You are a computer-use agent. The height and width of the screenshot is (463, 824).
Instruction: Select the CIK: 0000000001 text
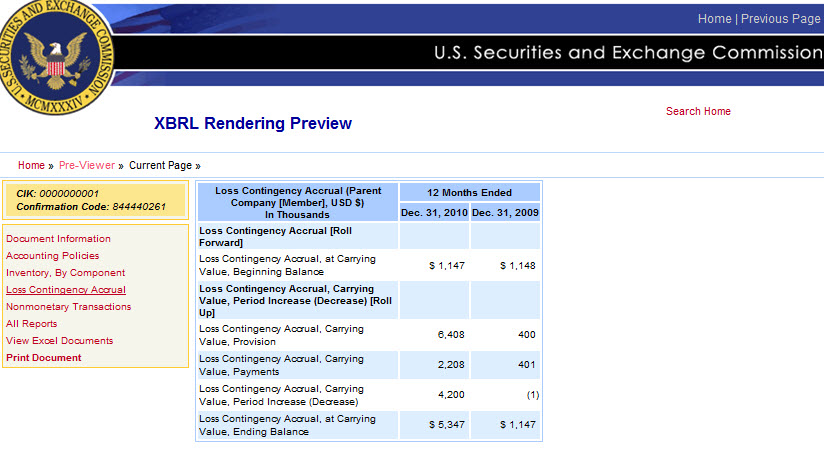(57, 193)
